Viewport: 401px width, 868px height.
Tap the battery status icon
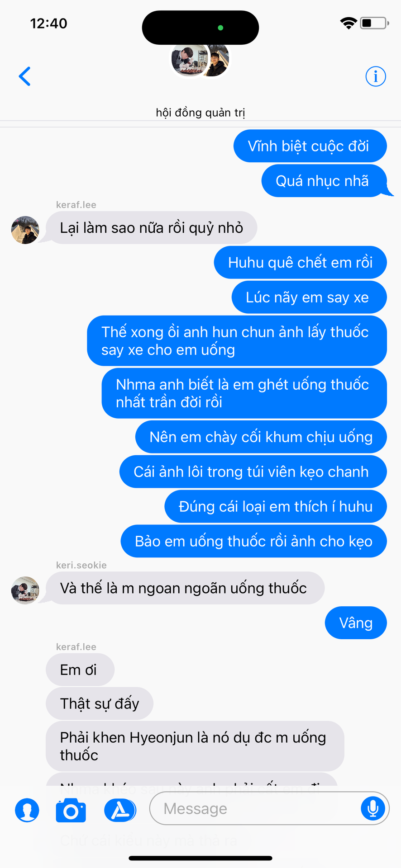tap(374, 23)
